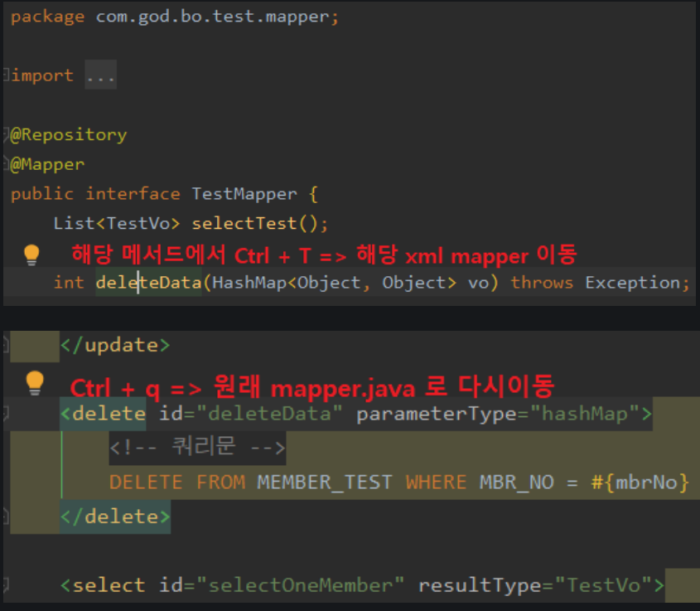Screen dimensions: 700x611
Task: Click the </update> closing tag
Action: point(115,345)
